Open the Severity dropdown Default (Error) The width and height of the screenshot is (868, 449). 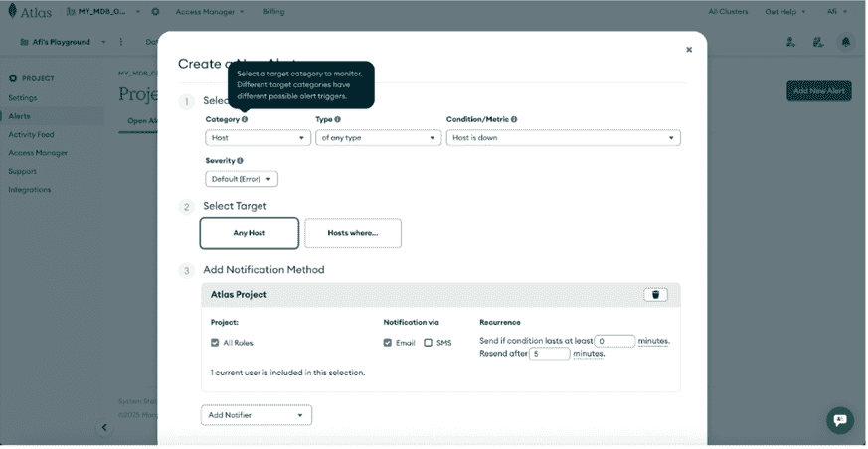pyautogui.click(x=242, y=179)
